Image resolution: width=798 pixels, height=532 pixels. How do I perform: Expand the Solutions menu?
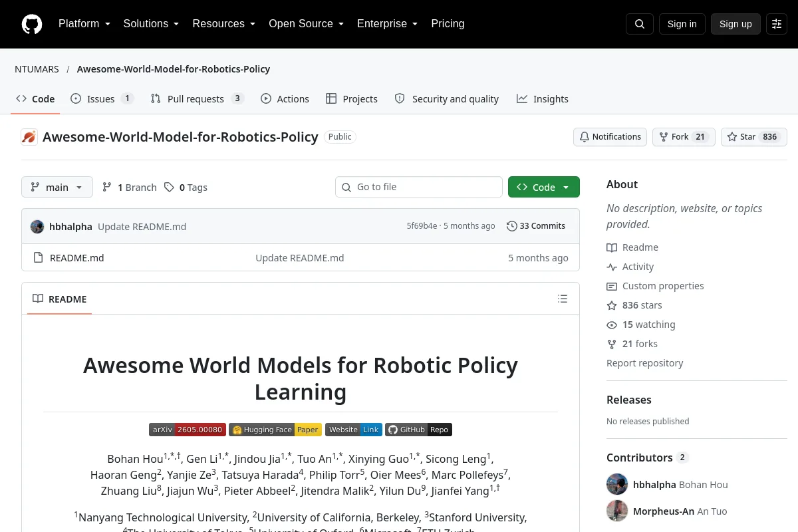pyautogui.click(x=152, y=24)
